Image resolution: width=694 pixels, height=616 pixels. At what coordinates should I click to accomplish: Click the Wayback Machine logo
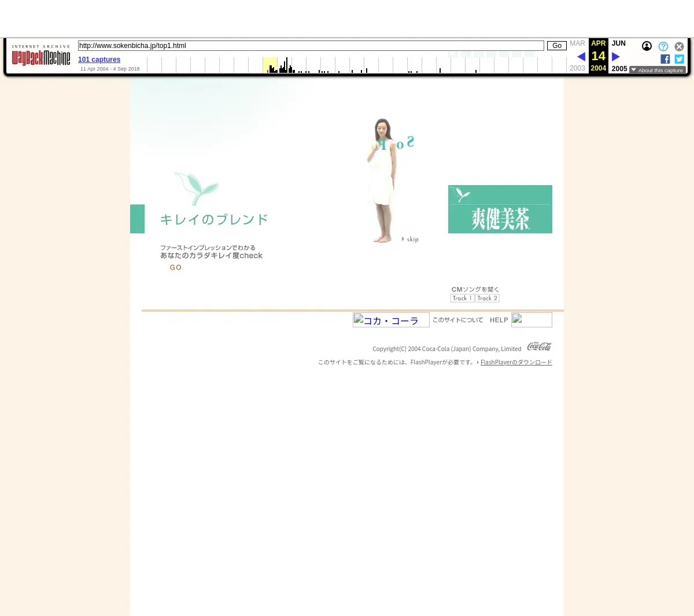pos(41,56)
